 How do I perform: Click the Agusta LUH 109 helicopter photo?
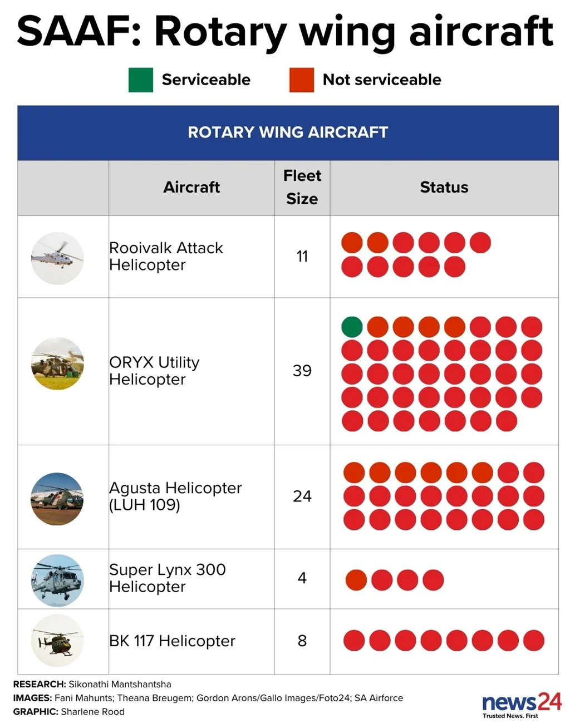tap(57, 499)
